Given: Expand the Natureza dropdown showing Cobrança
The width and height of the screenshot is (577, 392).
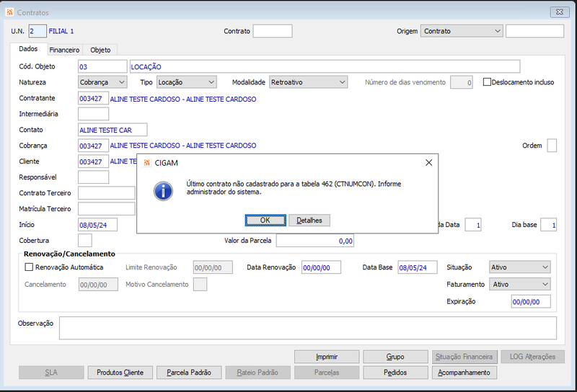Looking at the screenshot, I should [x=102, y=82].
